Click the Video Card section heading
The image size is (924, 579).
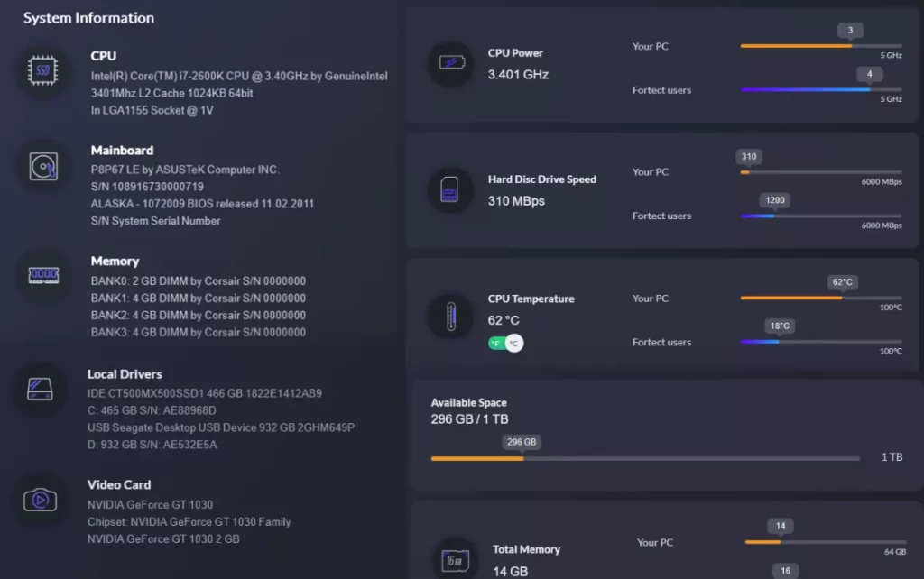click(119, 485)
